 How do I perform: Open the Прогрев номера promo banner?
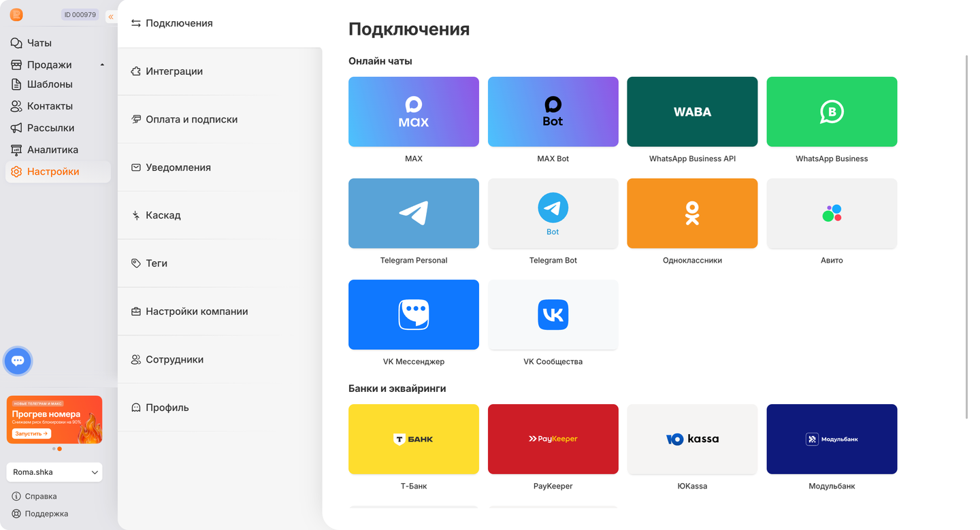click(54, 420)
